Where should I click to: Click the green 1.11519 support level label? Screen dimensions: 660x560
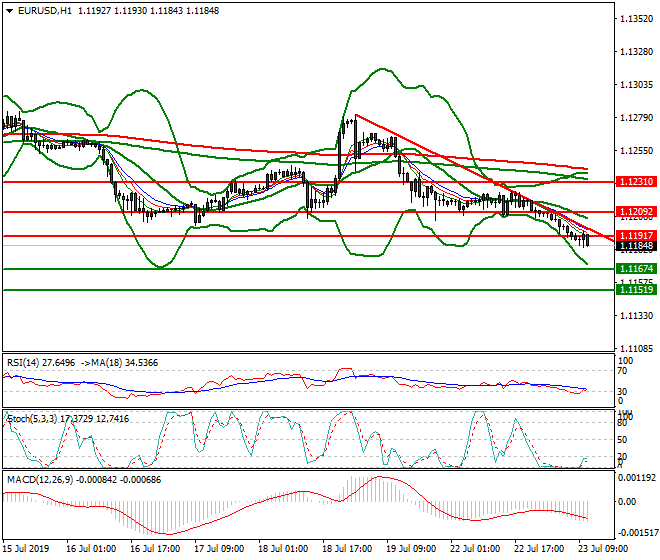coord(636,290)
